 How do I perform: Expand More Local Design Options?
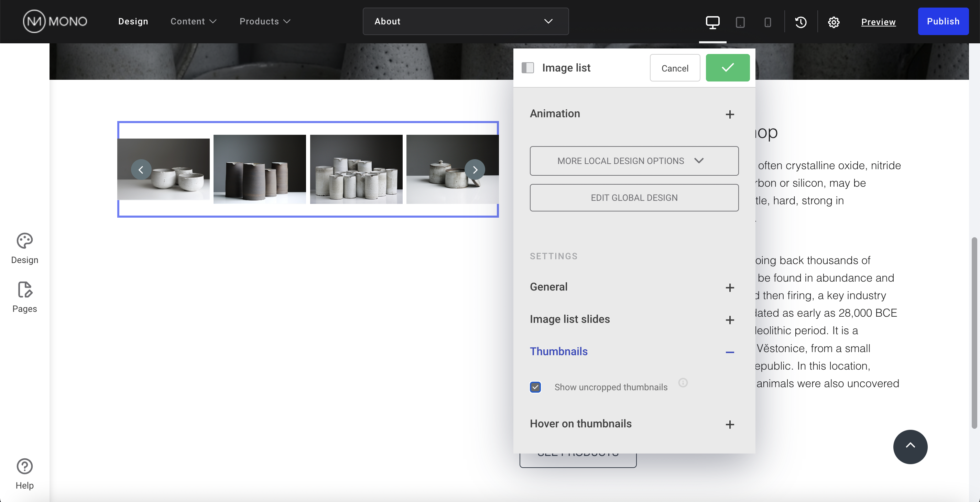click(633, 161)
